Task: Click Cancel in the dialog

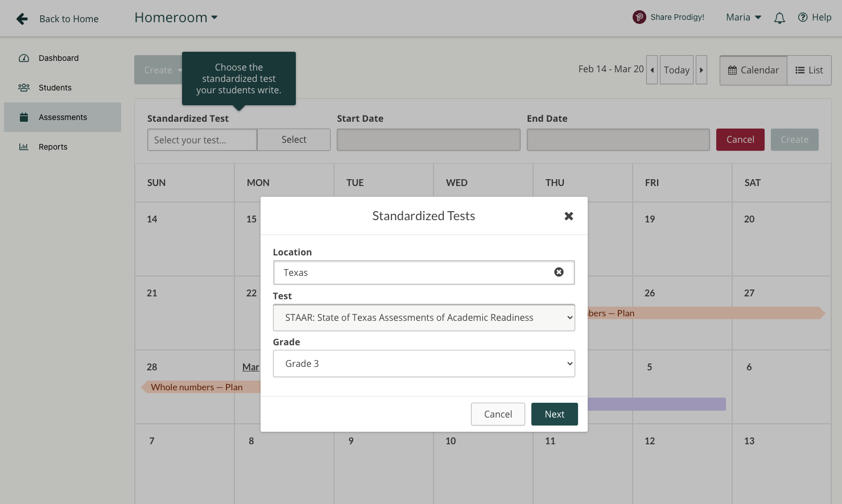Action: [498, 414]
